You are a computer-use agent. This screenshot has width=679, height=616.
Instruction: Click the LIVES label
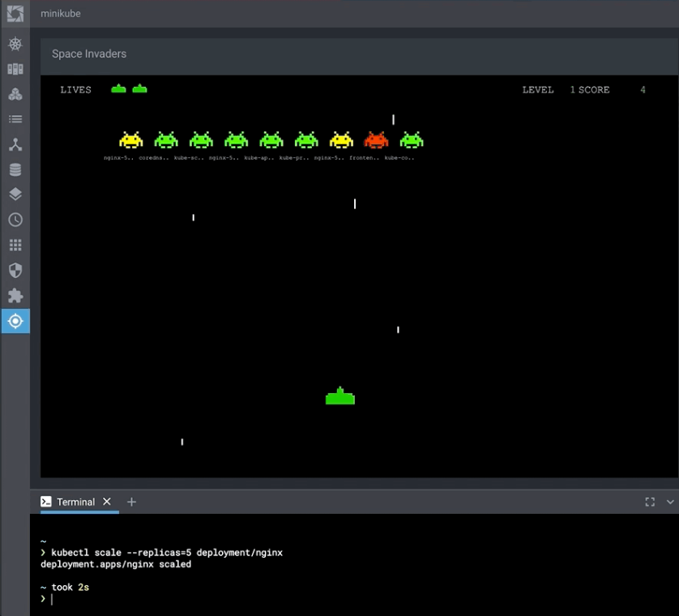76,90
